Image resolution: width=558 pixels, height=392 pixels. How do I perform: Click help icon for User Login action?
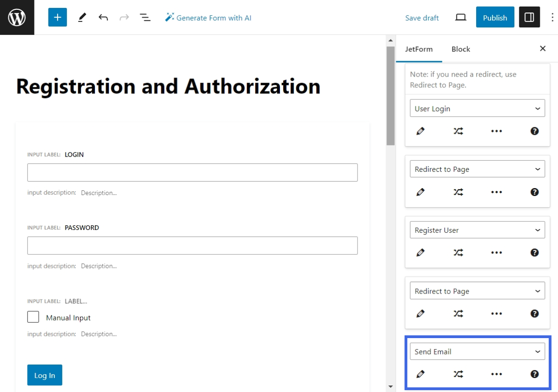pyautogui.click(x=535, y=131)
